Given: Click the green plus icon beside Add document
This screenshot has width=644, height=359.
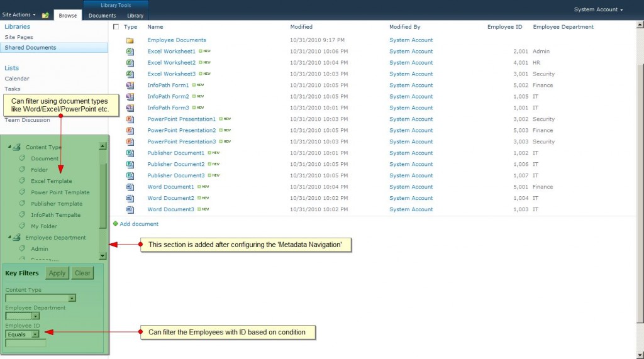Looking at the screenshot, I should point(116,224).
